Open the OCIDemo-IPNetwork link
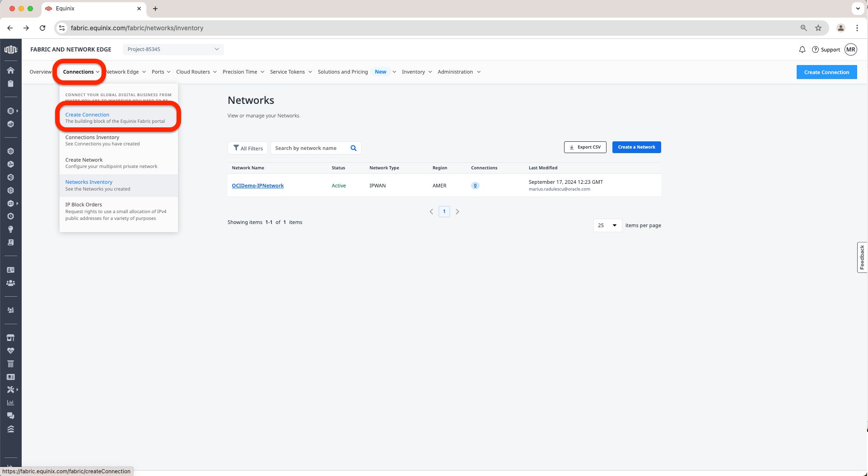The height and width of the screenshot is (476, 868). point(257,186)
